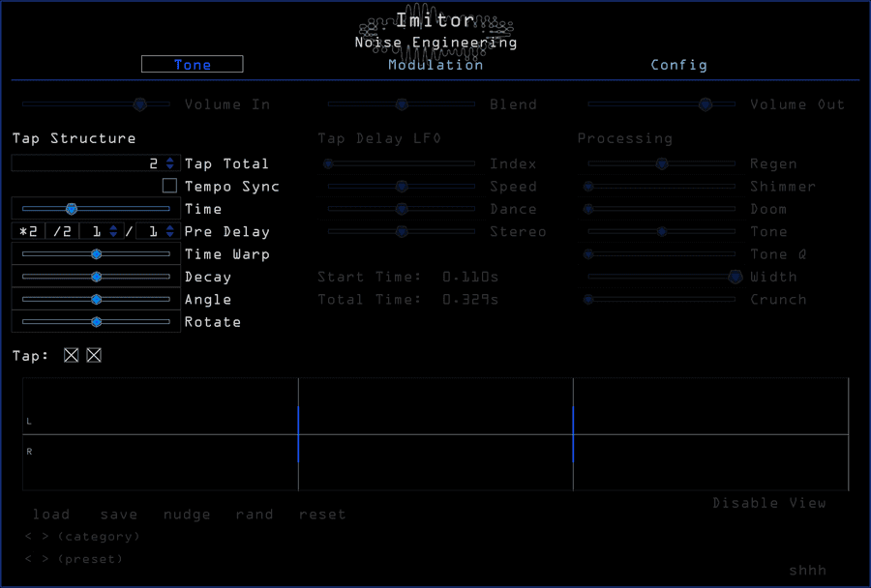
Task: Go to previous category with < arrow
Action: click(x=28, y=537)
